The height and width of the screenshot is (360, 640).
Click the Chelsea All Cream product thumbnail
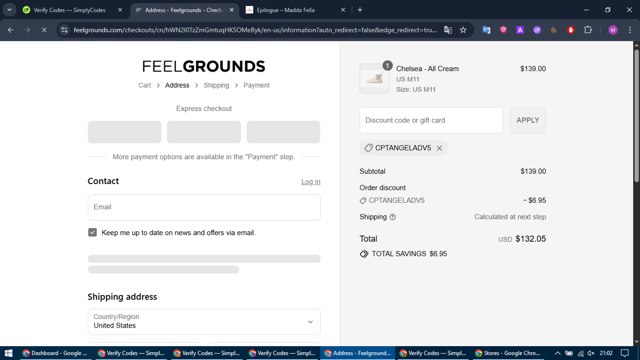(374, 78)
